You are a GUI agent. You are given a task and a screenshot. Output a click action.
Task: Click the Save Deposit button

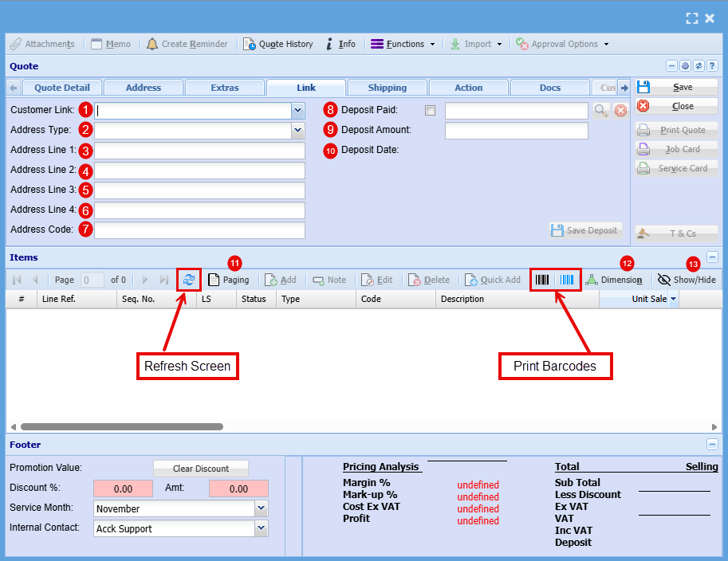tap(584, 230)
